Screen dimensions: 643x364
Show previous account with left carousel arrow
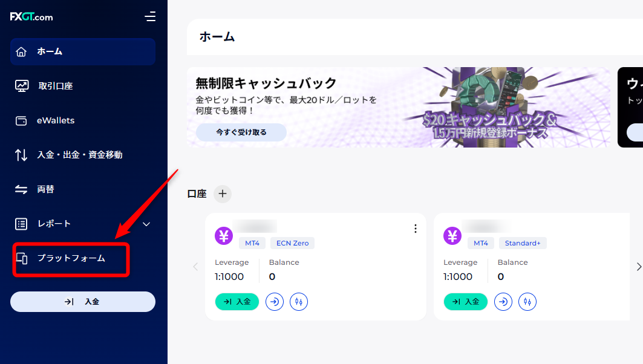(x=195, y=267)
